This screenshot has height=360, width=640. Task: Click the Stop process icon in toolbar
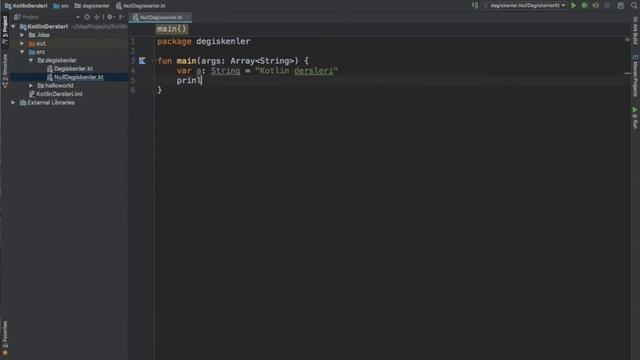tap(607, 6)
